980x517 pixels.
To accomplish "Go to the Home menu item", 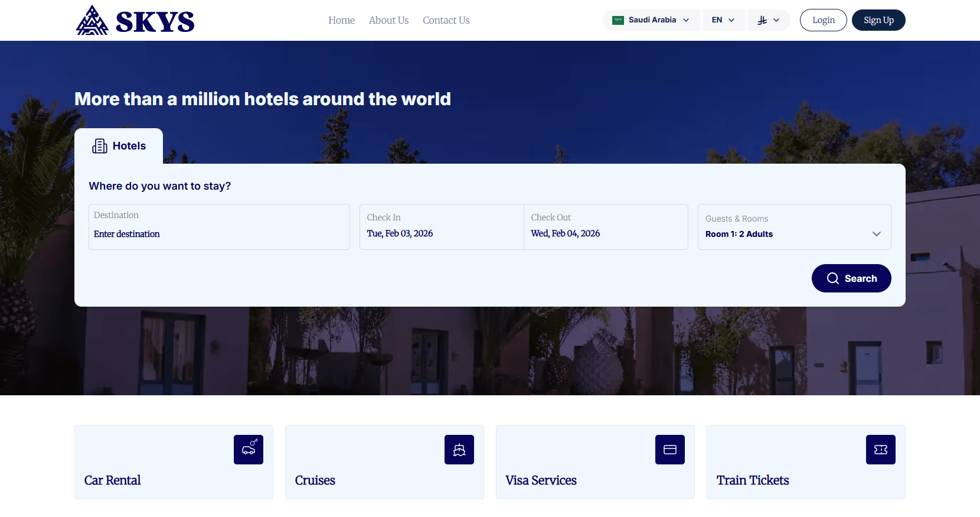I will coord(342,20).
